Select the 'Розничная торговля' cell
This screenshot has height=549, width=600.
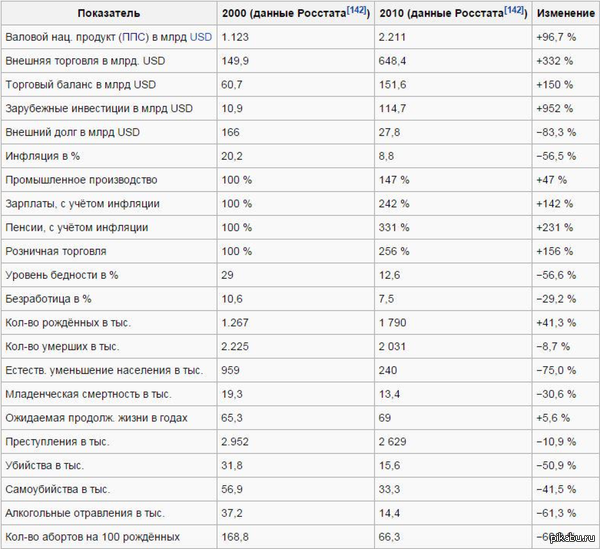click(x=56, y=251)
